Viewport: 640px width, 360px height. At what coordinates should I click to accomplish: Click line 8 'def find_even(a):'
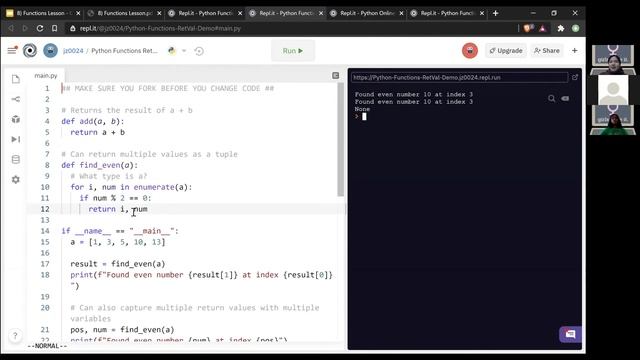click(100, 165)
